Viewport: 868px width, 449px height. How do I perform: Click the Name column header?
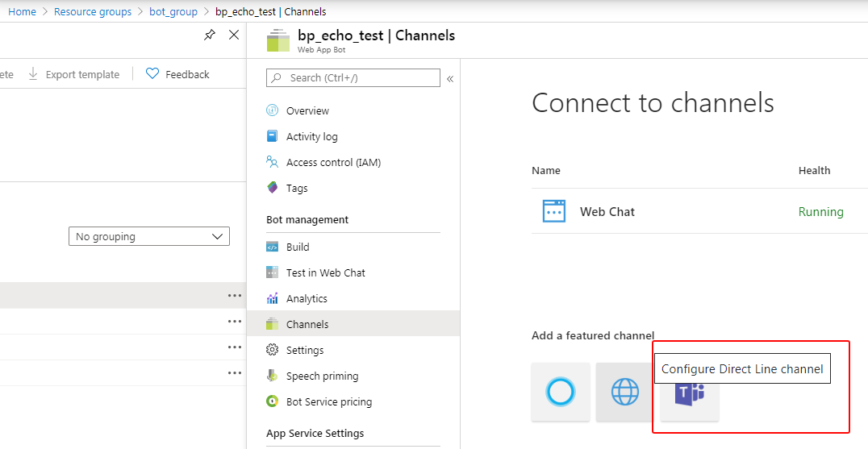[x=546, y=170]
